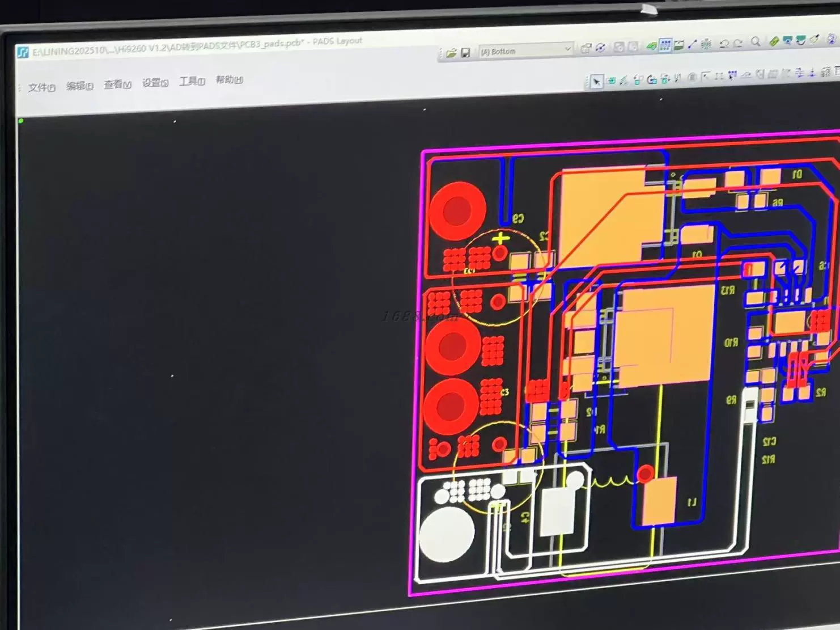The image size is (840, 630).
Task: Click the Undo arrow icon
Action: tap(724, 44)
